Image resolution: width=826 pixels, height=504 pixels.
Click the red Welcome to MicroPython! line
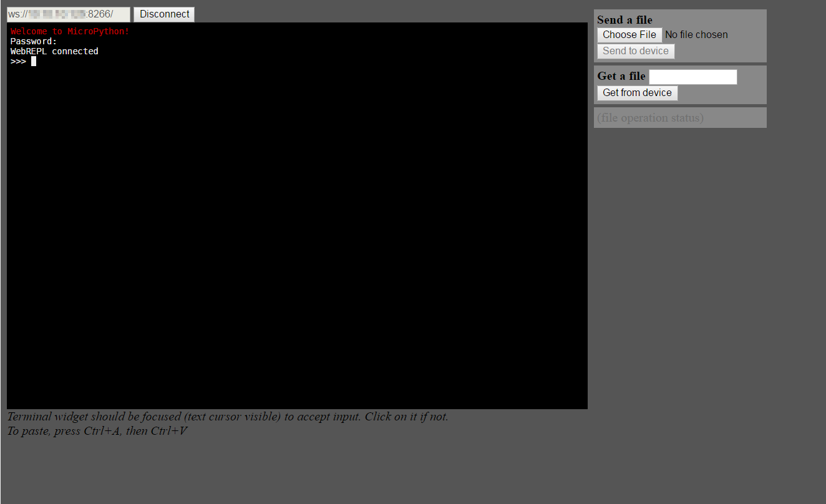point(70,31)
